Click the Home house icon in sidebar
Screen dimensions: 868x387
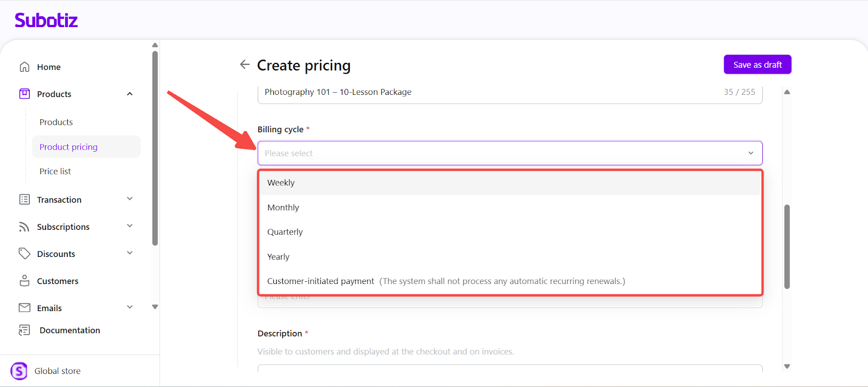click(24, 67)
